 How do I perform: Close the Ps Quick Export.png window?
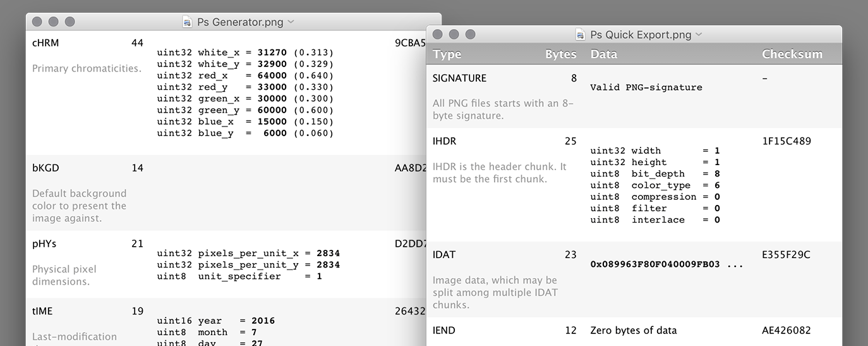(437, 34)
